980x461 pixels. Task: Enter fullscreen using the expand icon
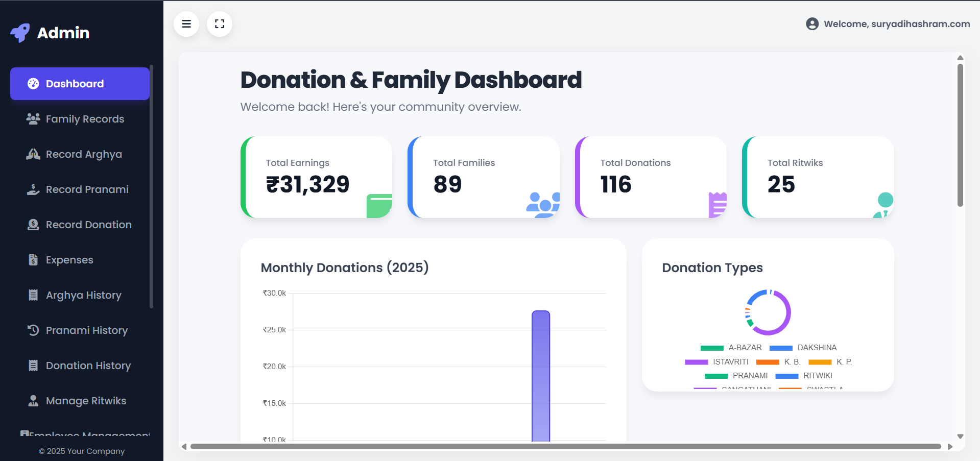coord(220,24)
